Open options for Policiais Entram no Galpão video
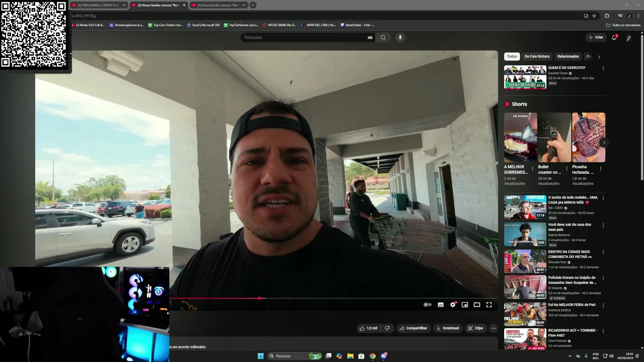The width and height of the screenshot is (644, 362). pyautogui.click(x=603, y=278)
